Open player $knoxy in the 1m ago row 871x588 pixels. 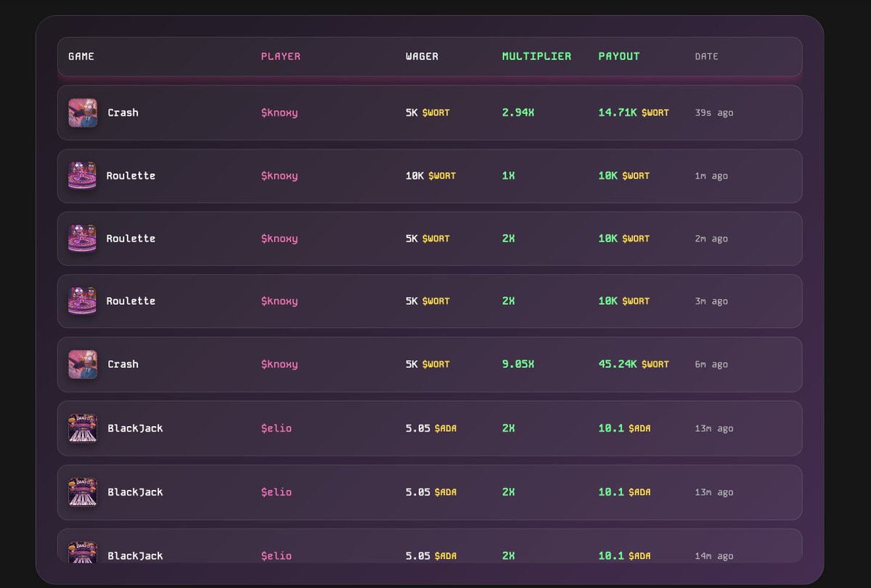click(x=279, y=176)
